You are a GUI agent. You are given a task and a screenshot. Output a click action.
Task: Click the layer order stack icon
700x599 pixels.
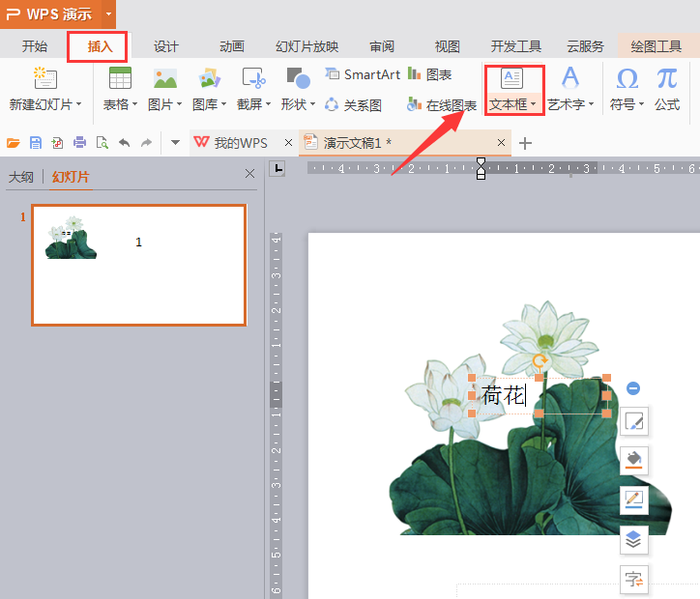click(634, 540)
